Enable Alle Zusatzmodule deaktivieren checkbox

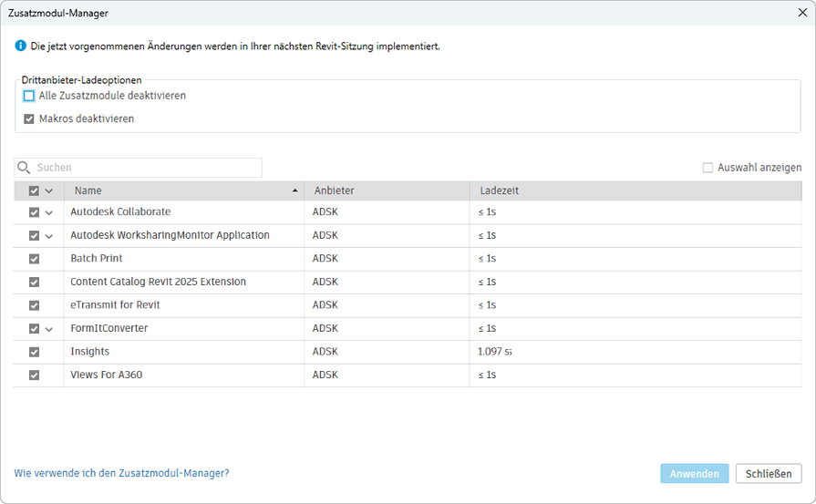(29, 96)
